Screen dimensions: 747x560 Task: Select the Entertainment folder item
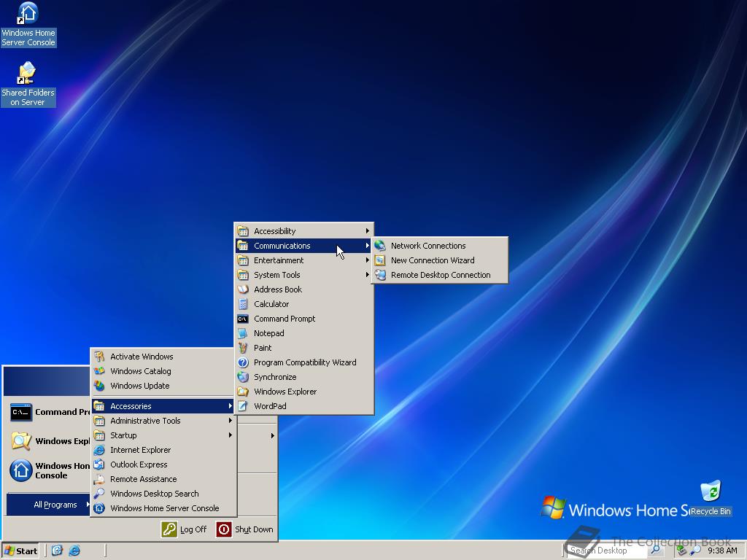click(304, 260)
